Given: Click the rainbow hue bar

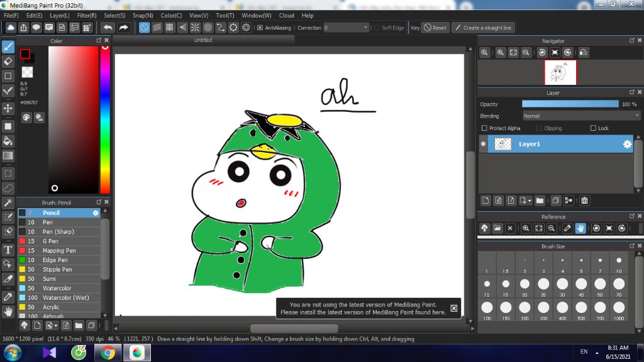Looking at the screenshot, I should (x=105, y=119).
